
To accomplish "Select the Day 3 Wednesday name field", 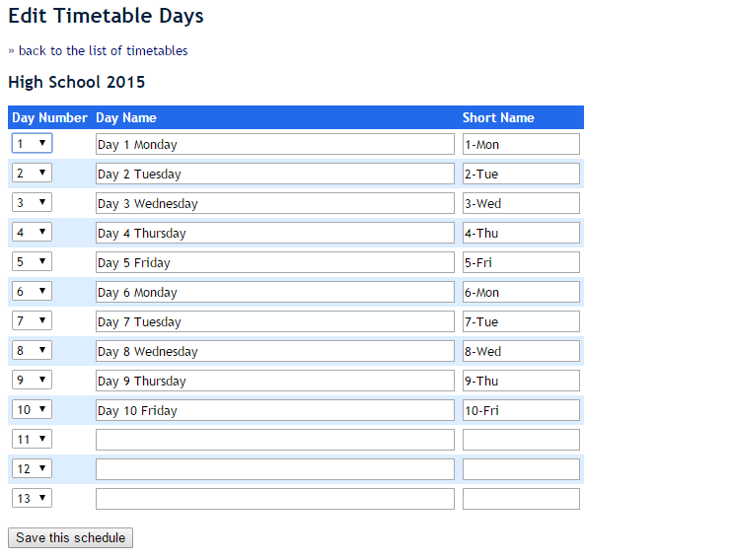I will tap(274, 203).
